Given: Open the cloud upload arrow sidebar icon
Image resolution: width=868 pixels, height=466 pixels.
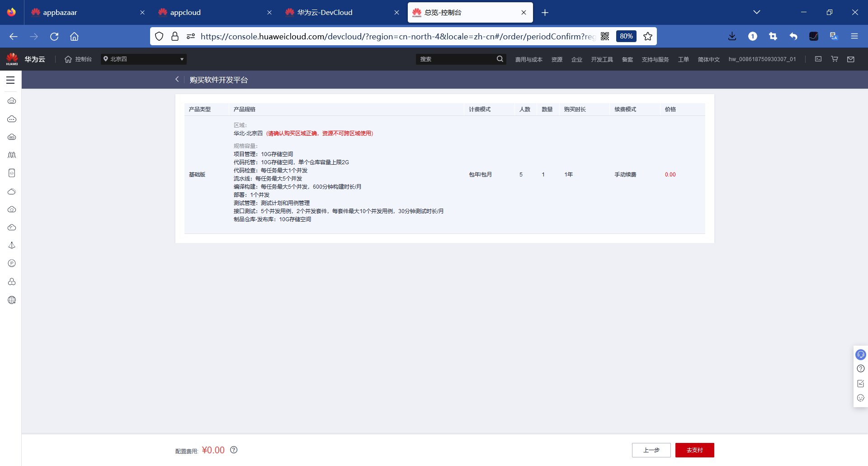Looking at the screenshot, I should pos(12,209).
